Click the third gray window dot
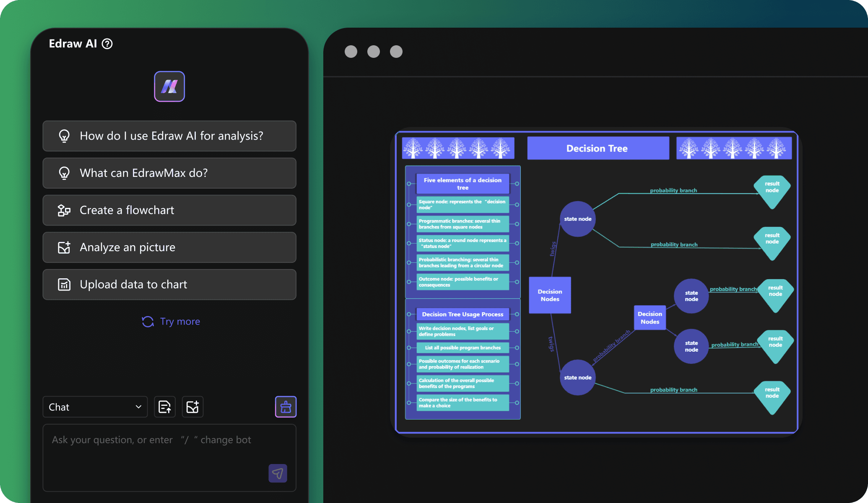 (x=396, y=52)
